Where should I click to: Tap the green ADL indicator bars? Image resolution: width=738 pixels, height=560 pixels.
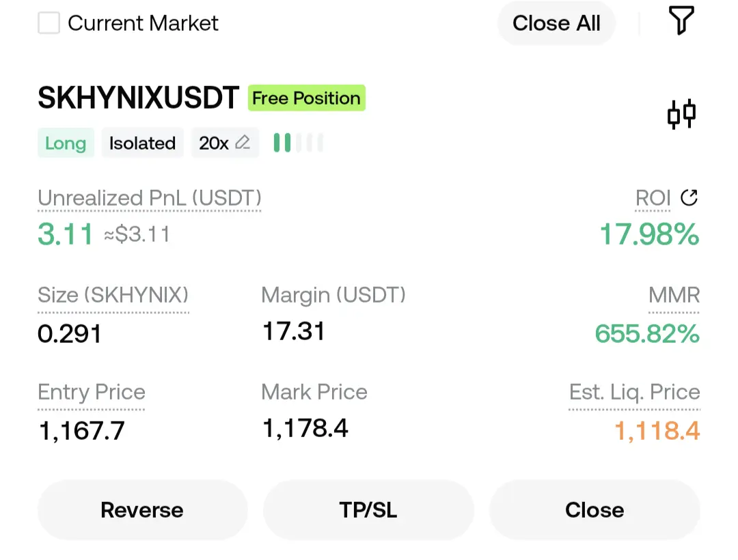click(x=298, y=143)
